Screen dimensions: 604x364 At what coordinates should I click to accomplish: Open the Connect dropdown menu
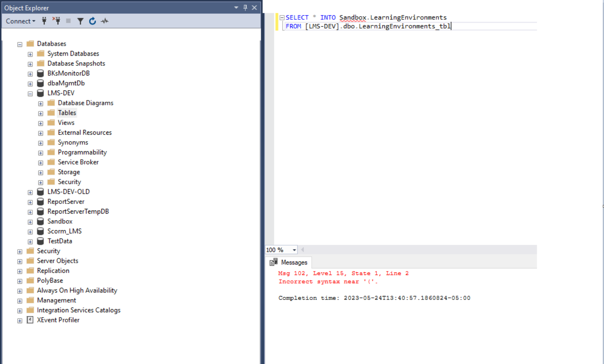20,21
